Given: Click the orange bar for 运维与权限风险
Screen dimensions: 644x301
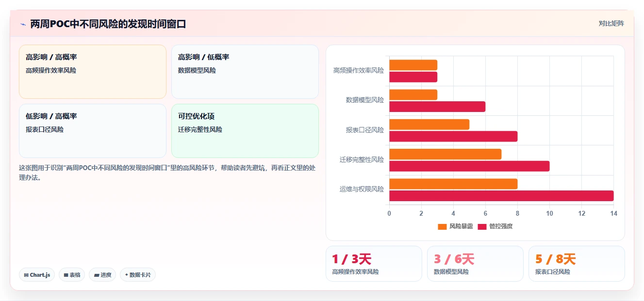Looking at the screenshot, I should [x=453, y=184].
